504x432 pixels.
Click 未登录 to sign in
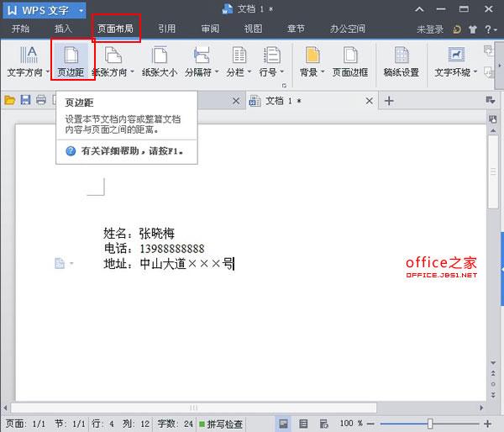click(430, 29)
